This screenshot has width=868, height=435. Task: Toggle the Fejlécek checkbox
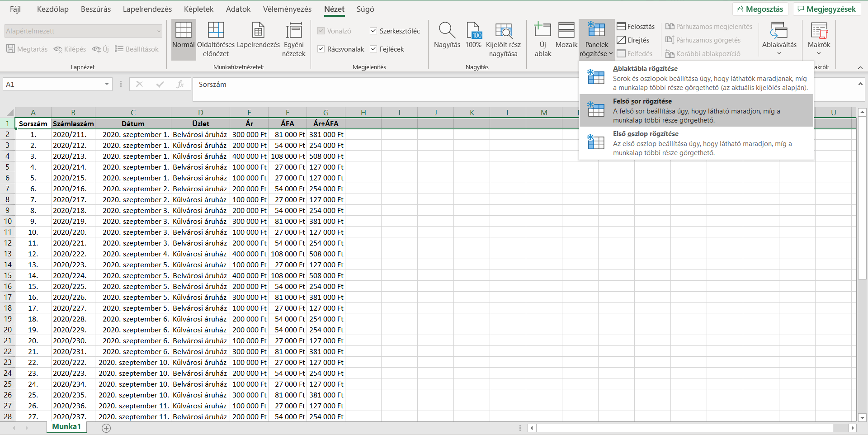(x=373, y=49)
